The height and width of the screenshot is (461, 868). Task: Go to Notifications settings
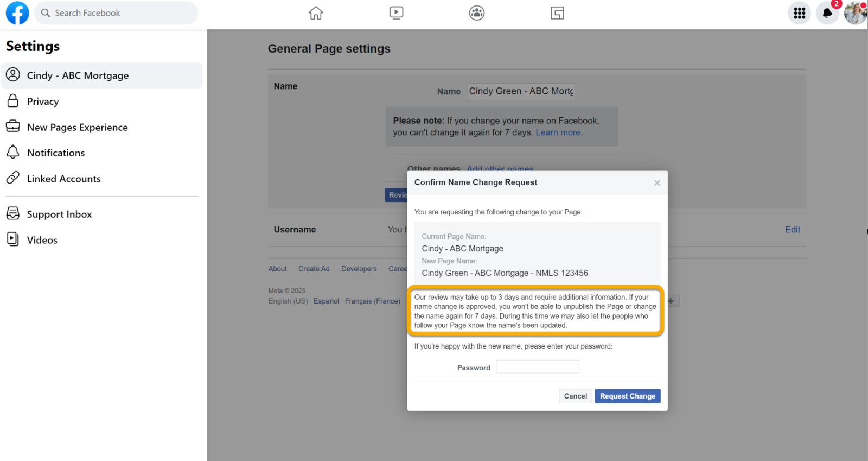(x=56, y=153)
